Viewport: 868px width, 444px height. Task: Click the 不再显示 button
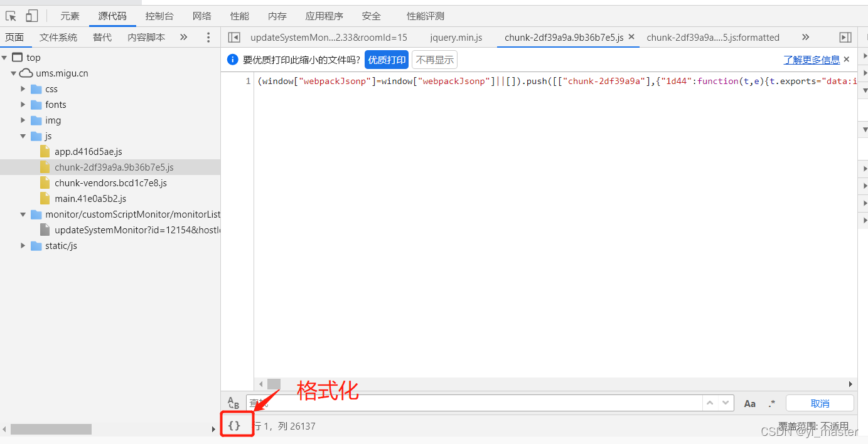click(434, 60)
